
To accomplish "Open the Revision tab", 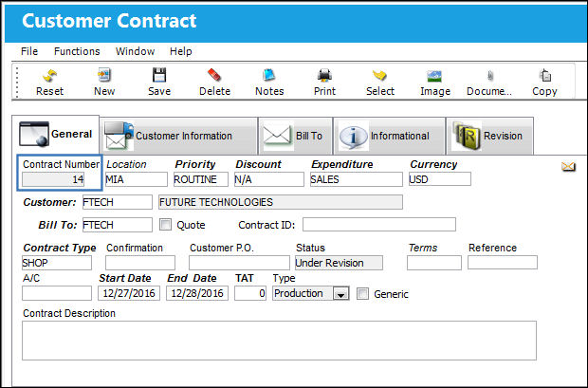I will pyautogui.click(x=489, y=136).
